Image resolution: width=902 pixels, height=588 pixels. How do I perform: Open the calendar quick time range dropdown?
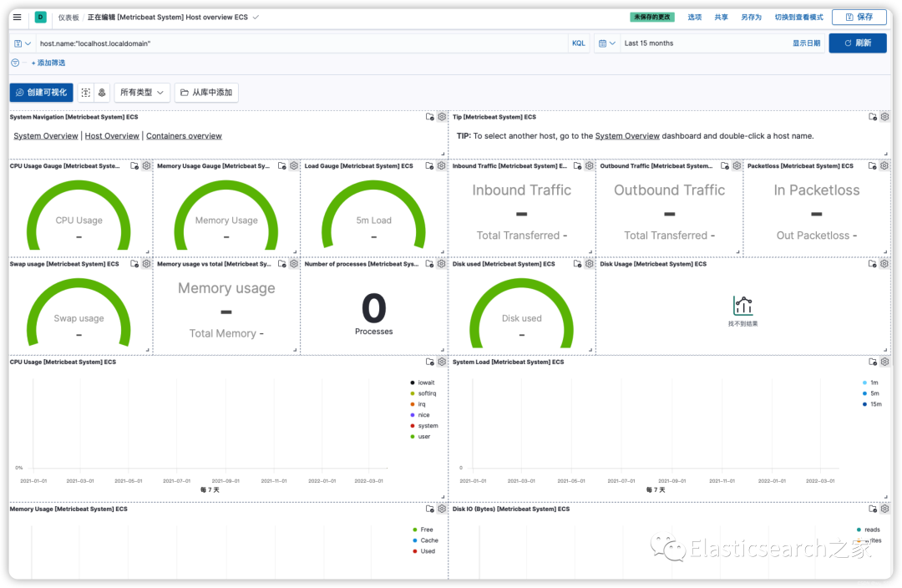click(607, 43)
